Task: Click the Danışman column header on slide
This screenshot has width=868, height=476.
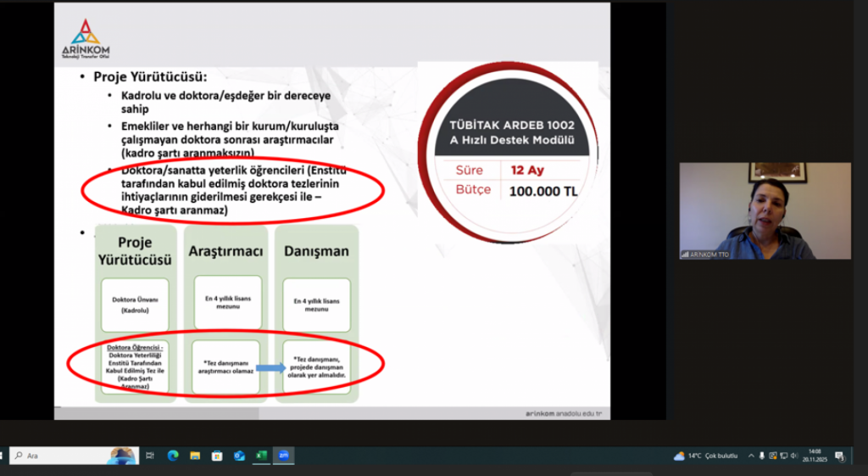Action: (315, 251)
